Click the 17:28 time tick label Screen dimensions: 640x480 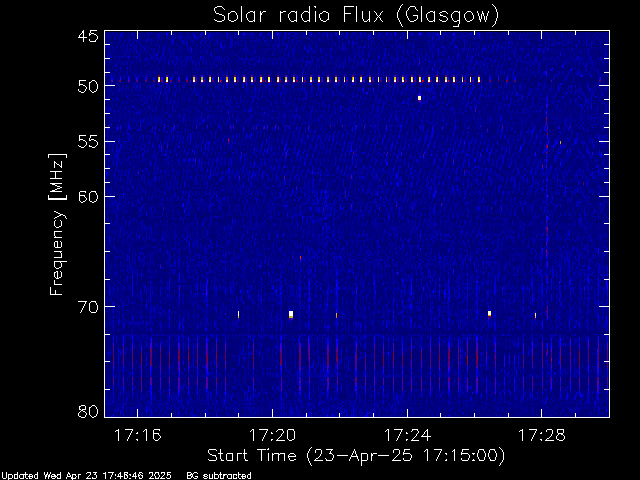pos(542,435)
